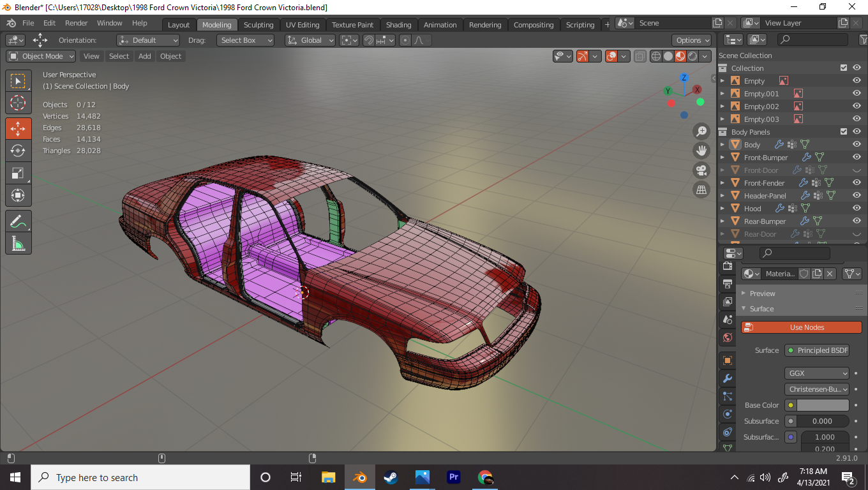Select the Measure ruler tool

(19, 244)
